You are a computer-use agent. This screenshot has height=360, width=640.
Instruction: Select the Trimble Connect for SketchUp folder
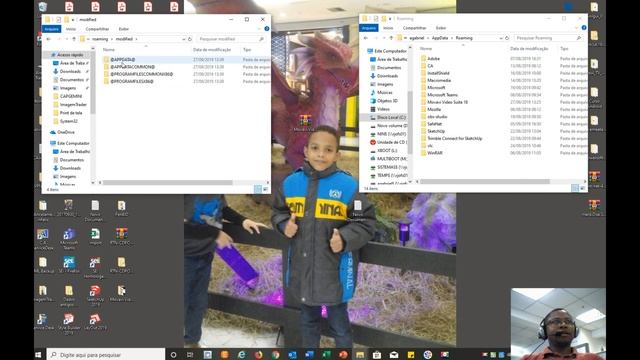pos(454,138)
